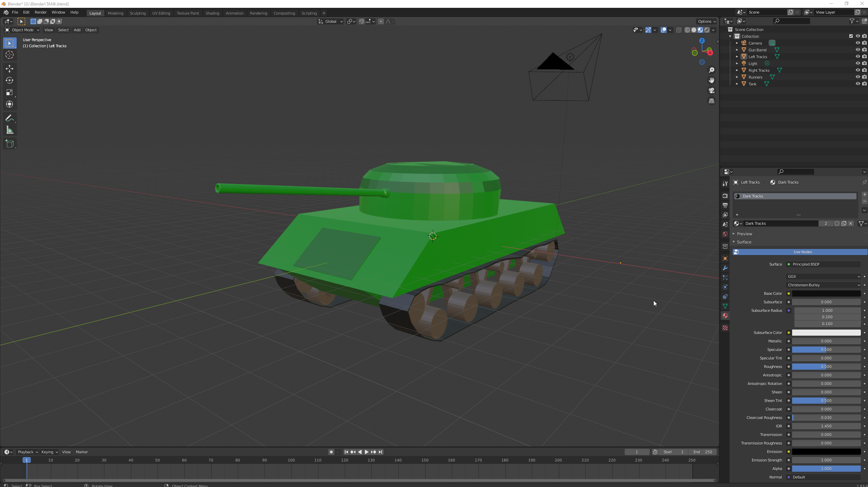Open the Render properties tab

tap(725, 196)
